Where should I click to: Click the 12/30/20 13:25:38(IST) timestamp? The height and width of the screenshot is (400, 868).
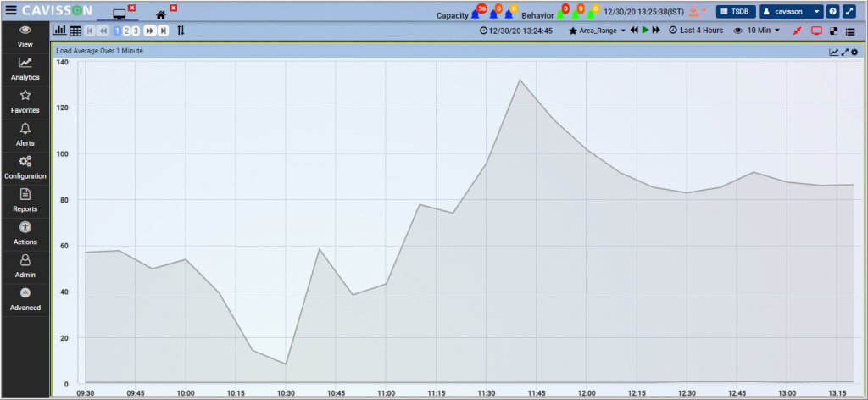tap(644, 12)
